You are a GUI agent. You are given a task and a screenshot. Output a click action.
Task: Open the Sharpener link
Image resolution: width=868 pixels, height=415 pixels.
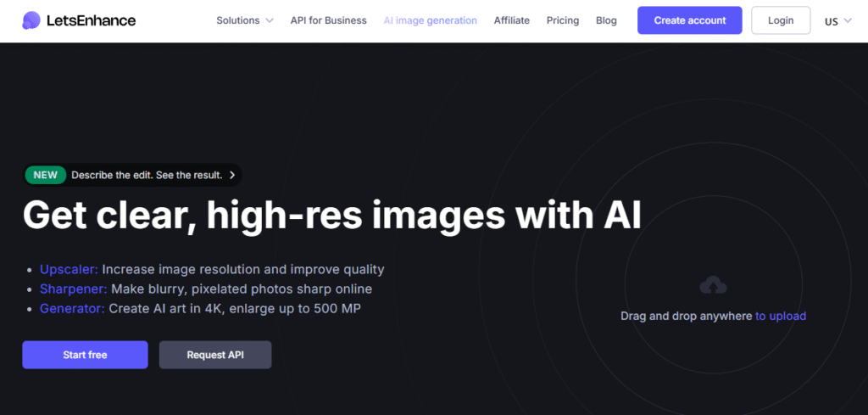pyautogui.click(x=73, y=289)
